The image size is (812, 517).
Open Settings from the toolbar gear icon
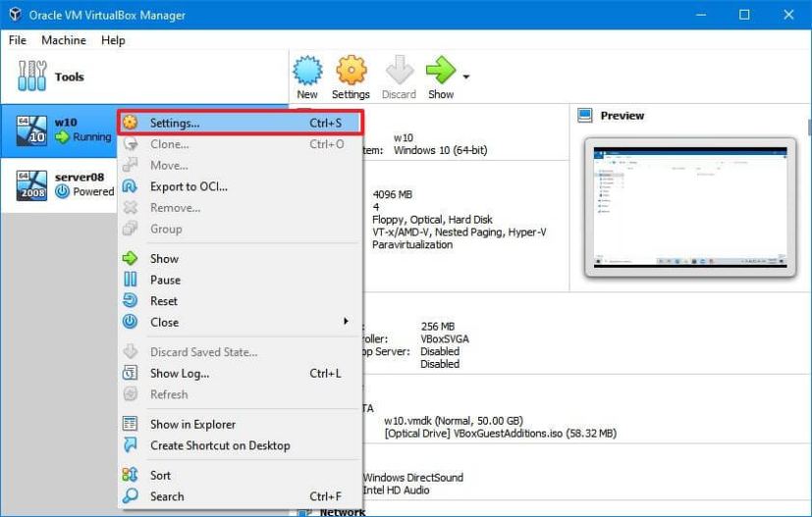[352, 70]
